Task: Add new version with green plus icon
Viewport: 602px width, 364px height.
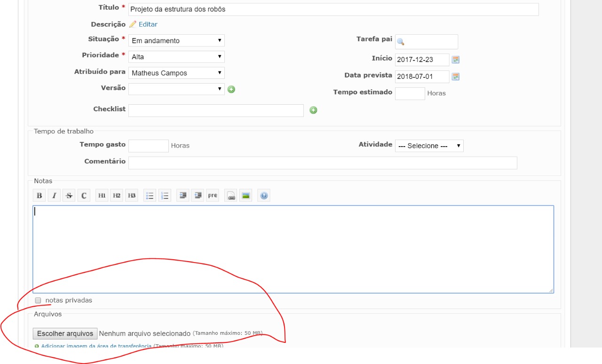Action: (x=231, y=89)
